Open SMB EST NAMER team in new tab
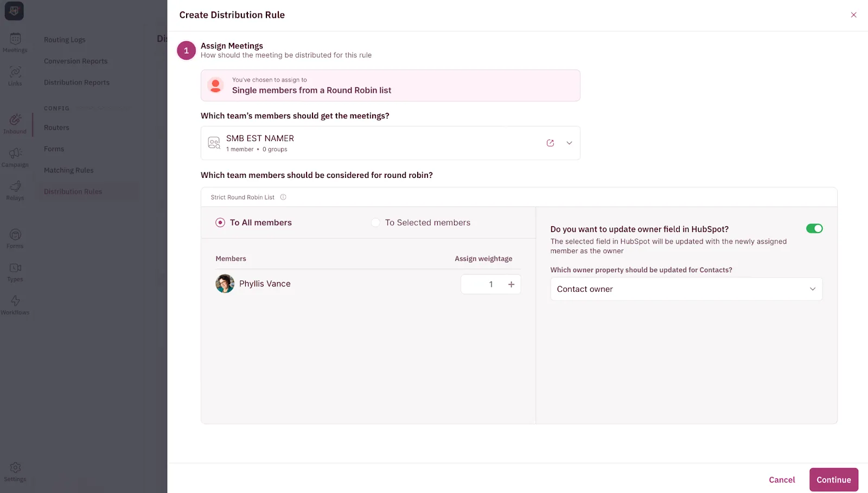This screenshot has height=493, width=868. coord(550,143)
